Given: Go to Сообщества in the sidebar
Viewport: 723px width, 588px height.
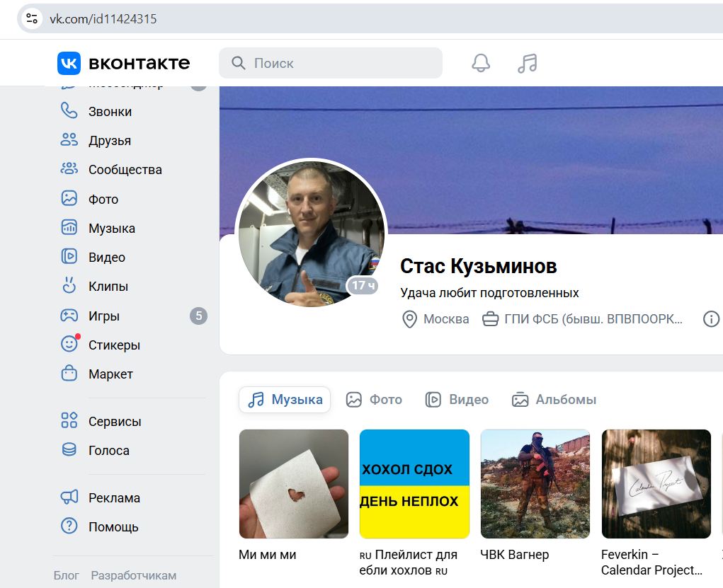Looking at the screenshot, I should coord(125,170).
